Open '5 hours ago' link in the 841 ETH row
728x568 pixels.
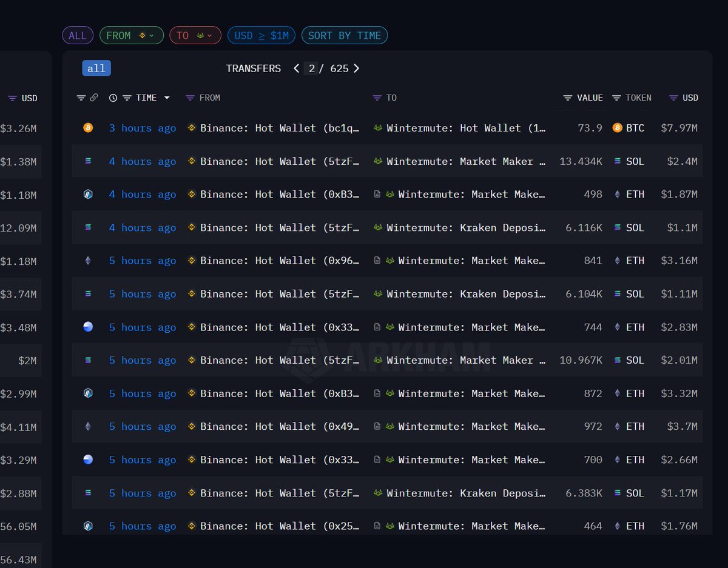[143, 261]
